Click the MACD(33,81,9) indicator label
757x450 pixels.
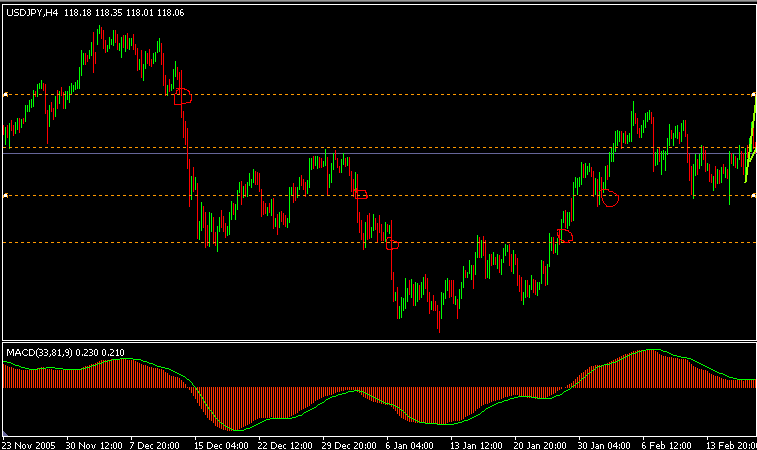click(39, 353)
